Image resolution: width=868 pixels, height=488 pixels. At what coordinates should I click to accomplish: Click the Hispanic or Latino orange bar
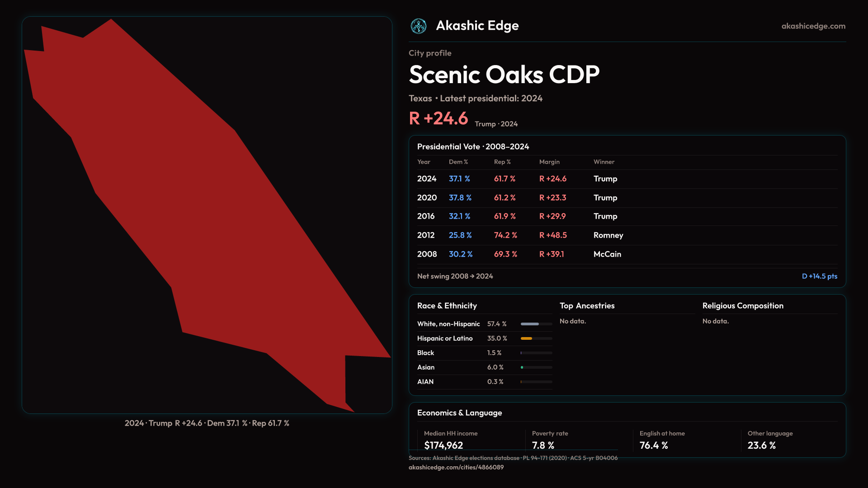pos(527,338)
